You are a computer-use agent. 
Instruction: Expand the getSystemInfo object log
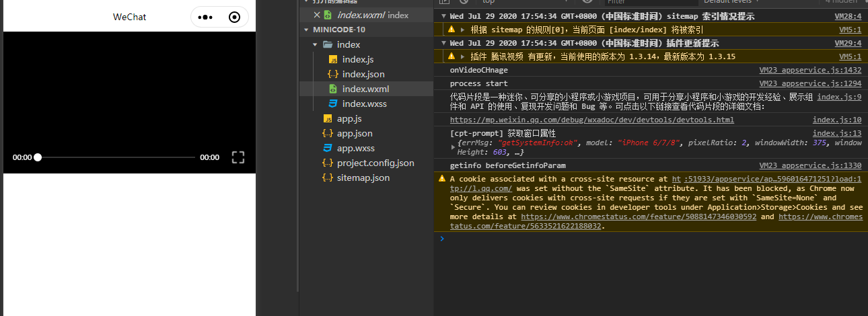coord(453,147)
